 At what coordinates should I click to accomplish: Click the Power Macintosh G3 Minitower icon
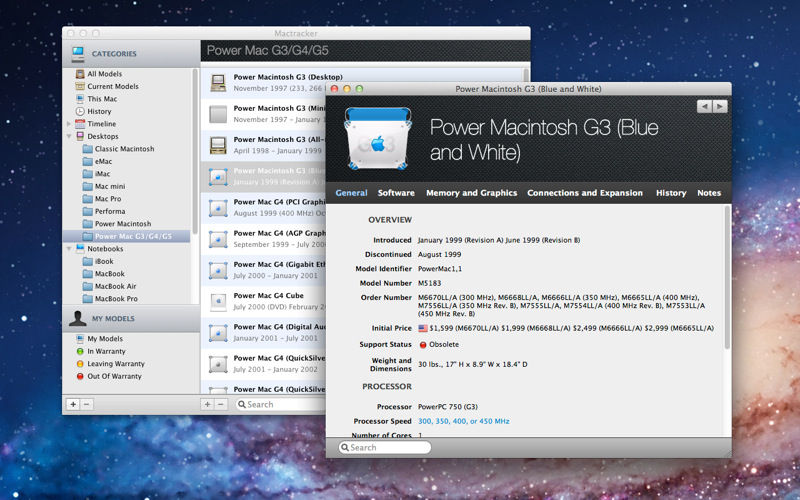click(x=218, y=114)
